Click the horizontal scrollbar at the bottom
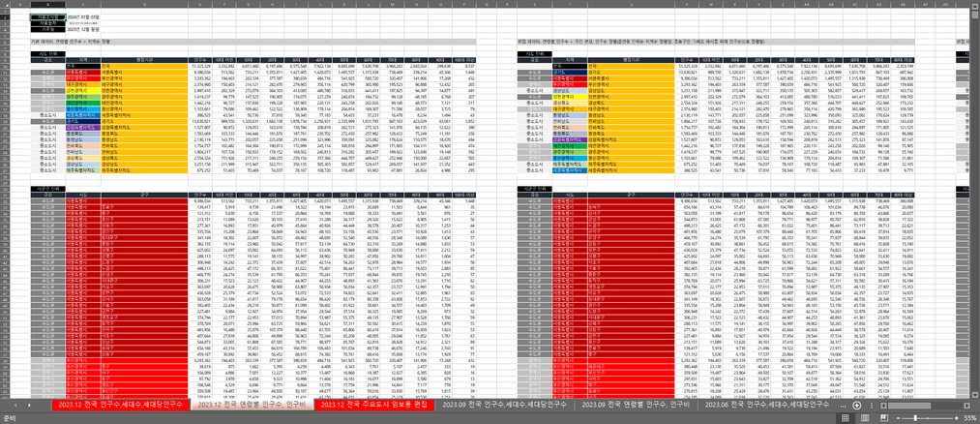 tap(900, 408)
